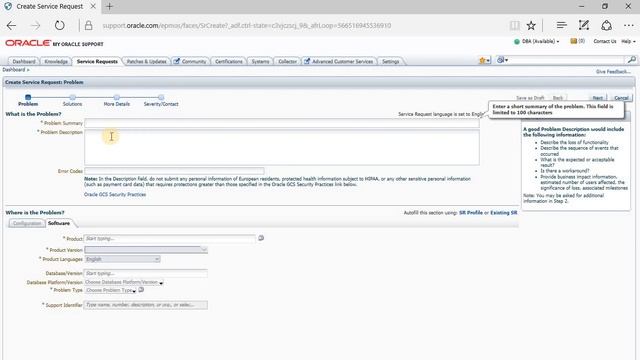Open Choose Problem Type dropdown
This screenshot has height=360, width=640.
pyautogui.click(x=111, y=290)
